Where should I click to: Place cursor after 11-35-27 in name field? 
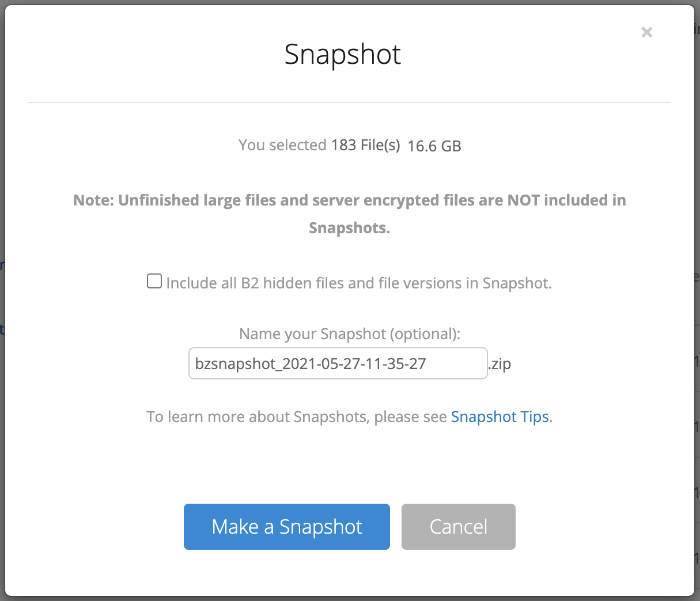coord(428,364)
